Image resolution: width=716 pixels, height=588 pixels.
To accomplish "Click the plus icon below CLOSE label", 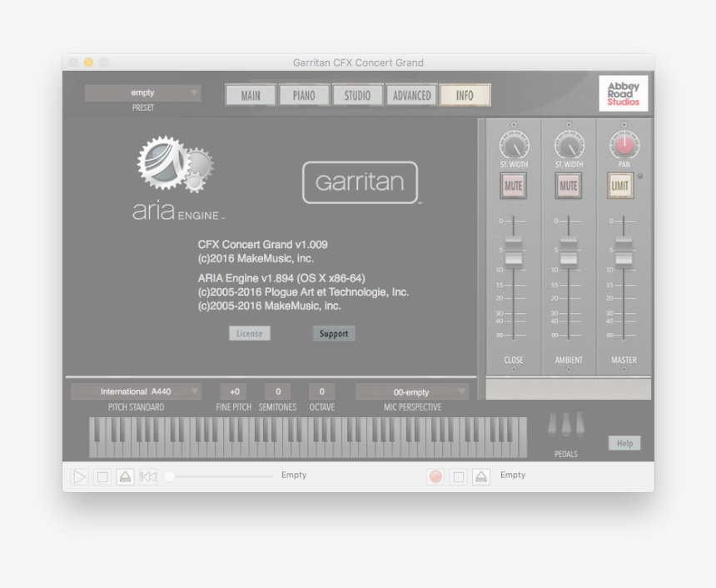I will coord(514,369).
